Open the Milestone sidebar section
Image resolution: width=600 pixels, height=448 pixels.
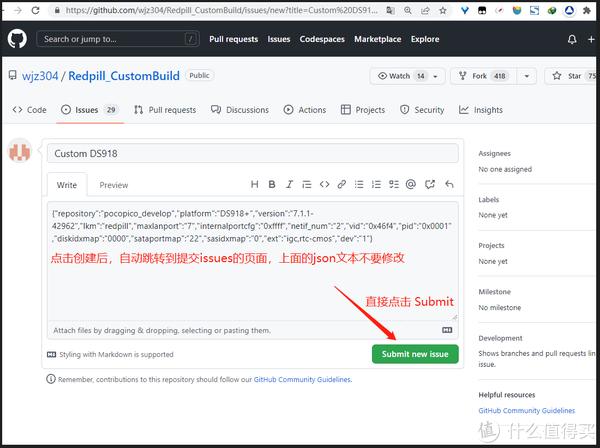494,292
